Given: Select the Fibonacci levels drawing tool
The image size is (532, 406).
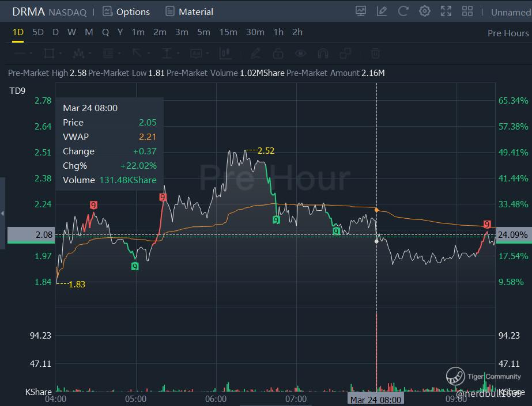Looking at the screenshot, I should click(108, 54).
